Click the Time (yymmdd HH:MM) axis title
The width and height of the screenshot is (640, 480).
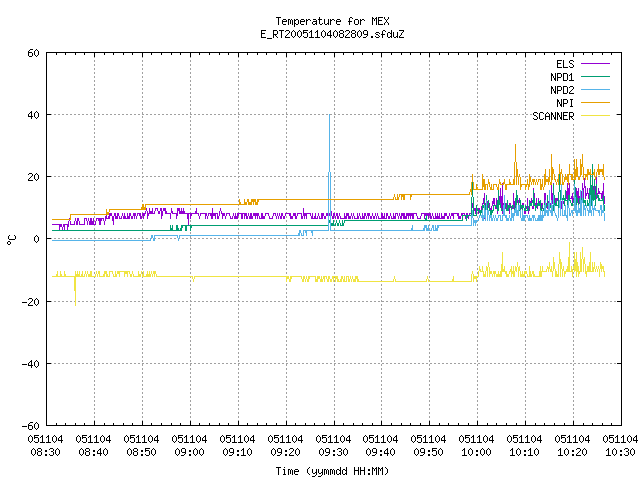(x=332, y=471)
